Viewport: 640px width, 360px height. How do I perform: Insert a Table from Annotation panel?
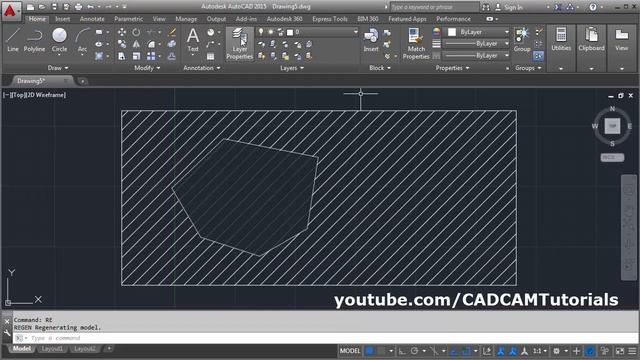[x=211, y=56]
